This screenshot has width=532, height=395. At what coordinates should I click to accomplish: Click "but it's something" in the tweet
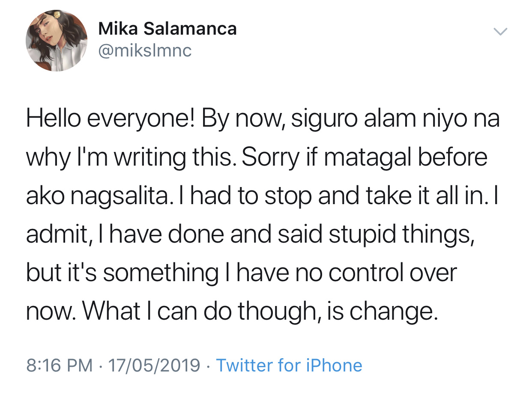pyautogui.click(x=122, y=273)
